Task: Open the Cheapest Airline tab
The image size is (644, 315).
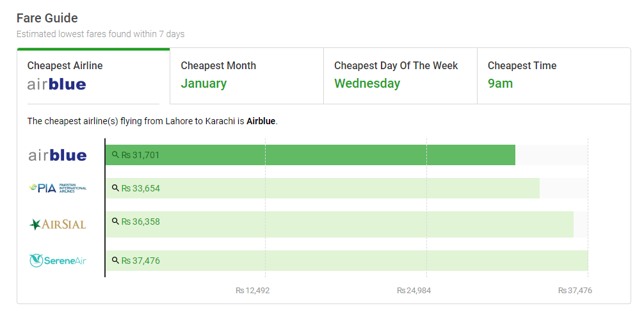Action: pyautogui.click(x=93, y=76)
